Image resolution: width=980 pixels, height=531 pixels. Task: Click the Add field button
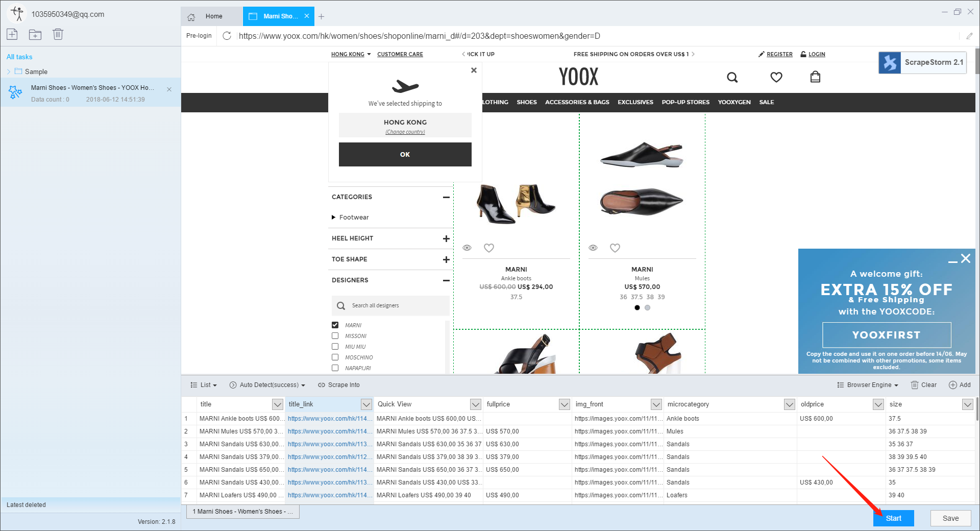pyautogui.click(x=960, y=385)
